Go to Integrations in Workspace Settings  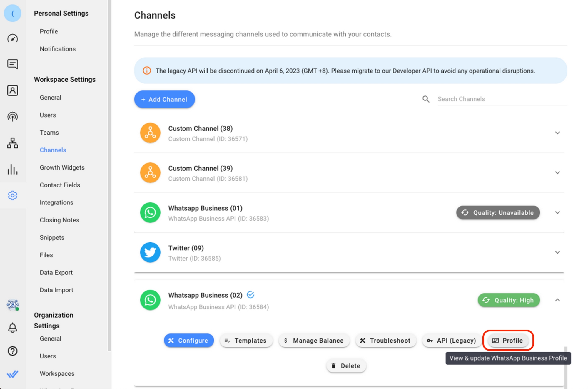(56, 202)
